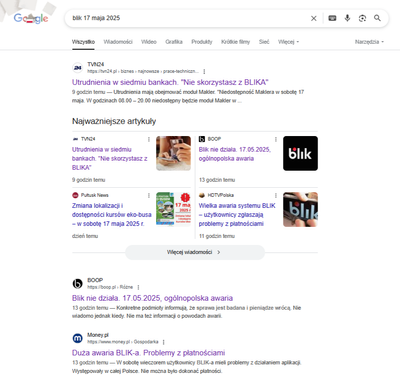400x382 pixels.
Task: Click the 'Więcej wiadomości' button
Action: pos(195,252)
